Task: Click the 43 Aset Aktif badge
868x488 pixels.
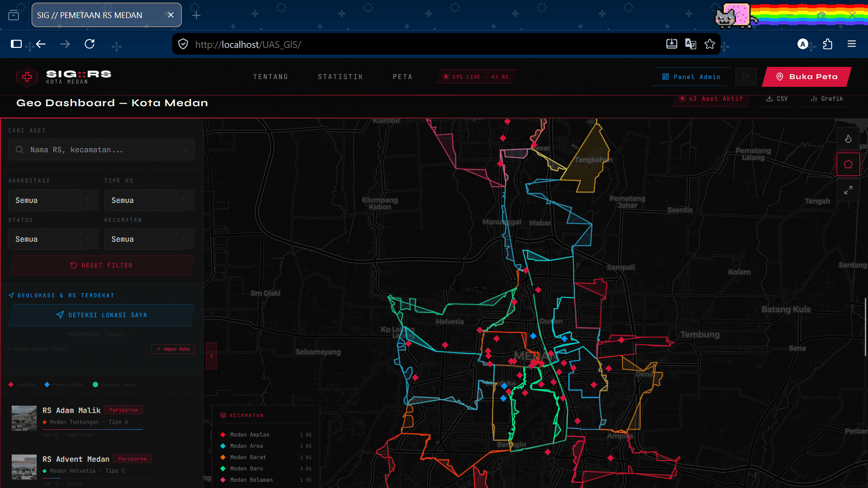Action: pos(711,99)
